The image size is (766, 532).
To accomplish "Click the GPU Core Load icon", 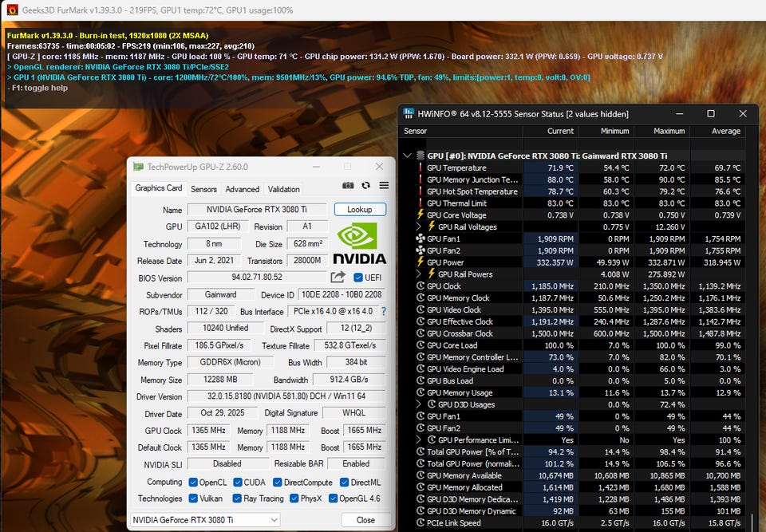I will click(x=421, y=345).
